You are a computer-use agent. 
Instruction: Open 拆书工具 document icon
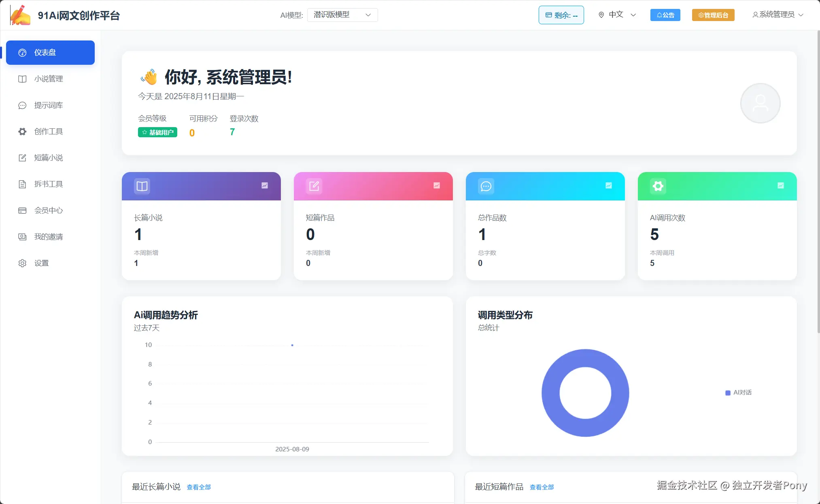[22, 184]
